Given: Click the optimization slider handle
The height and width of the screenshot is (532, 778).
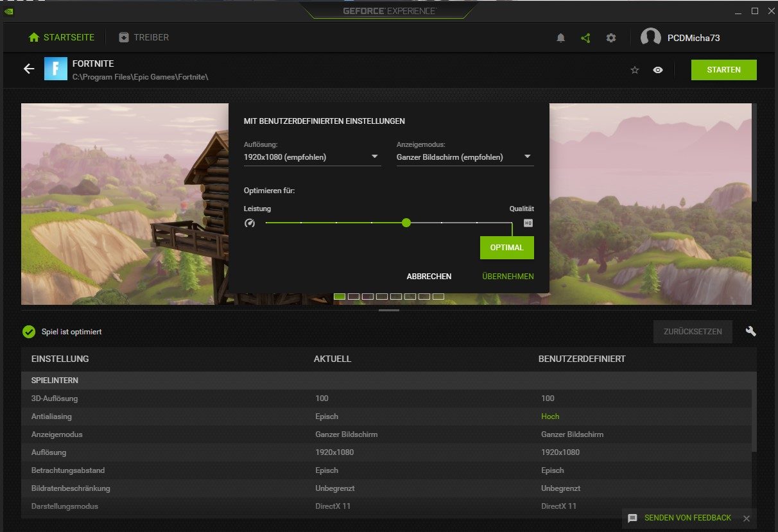Looking at the screenshot, I should click(406, 223).
